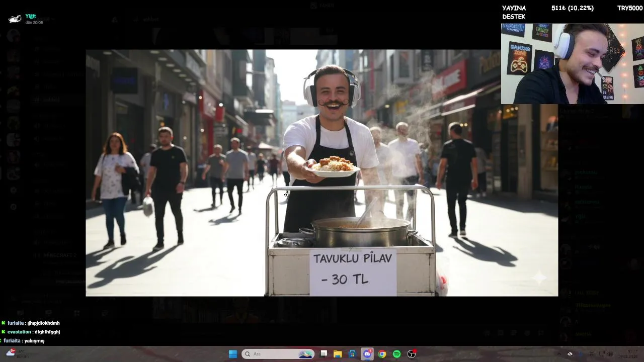Screen dimensions: 644x362
Task: Open OBS Studio from the taskbar
Action: point(412,354)
